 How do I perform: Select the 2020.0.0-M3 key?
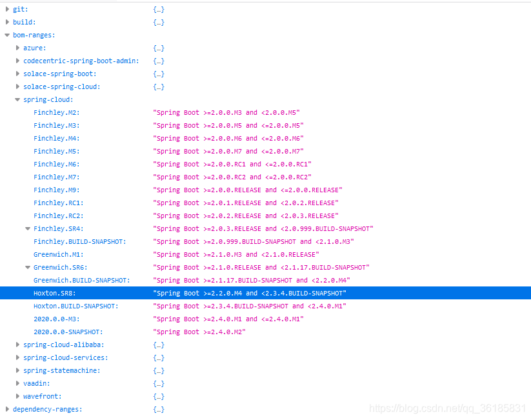click(x=57, y=319)
